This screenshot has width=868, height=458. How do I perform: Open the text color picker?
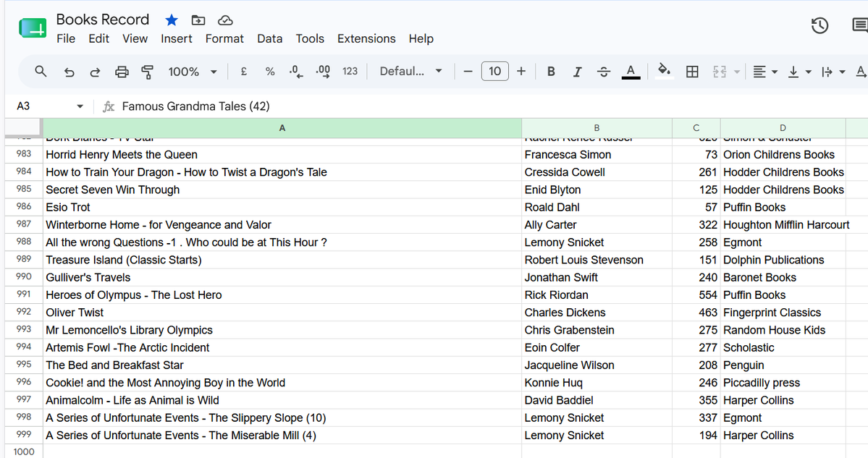coord(631,72)
